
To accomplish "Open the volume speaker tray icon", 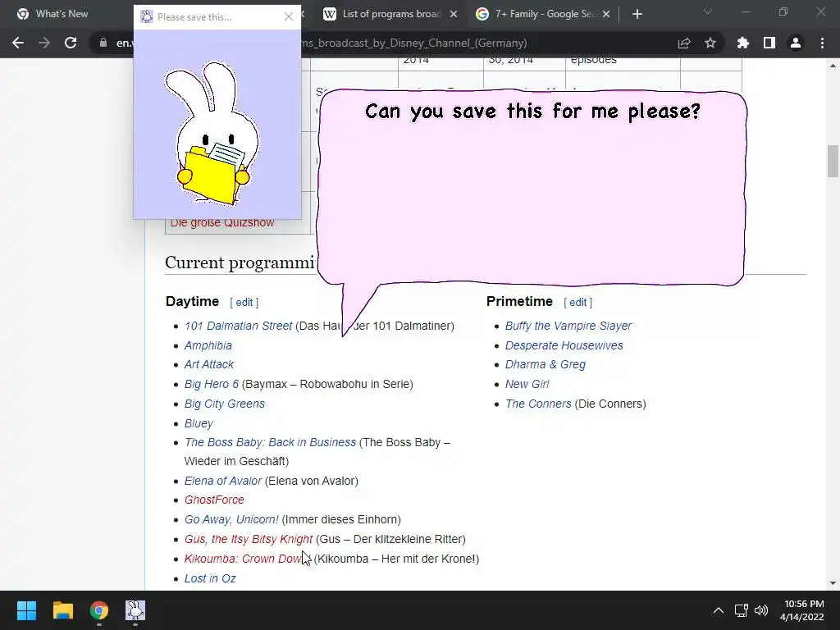I will [760, 610].
